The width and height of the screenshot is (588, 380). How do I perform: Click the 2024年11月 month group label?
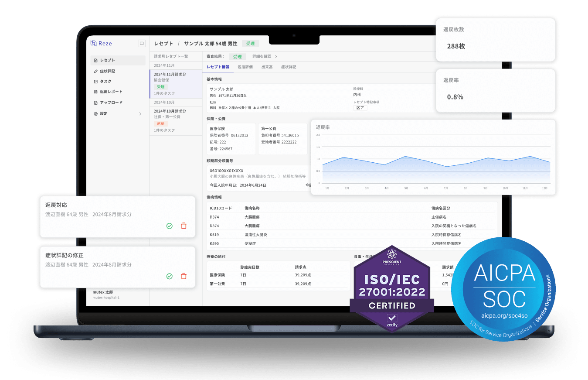coord(163,65)
